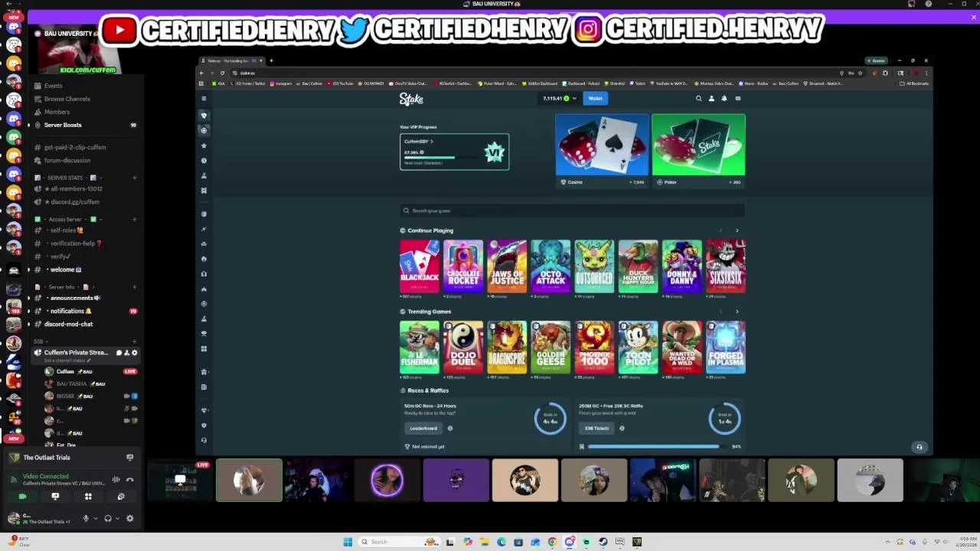Open the Stake hamburger menu icon
This screenshot has width=980, height=551.
[x=204, y=99]
